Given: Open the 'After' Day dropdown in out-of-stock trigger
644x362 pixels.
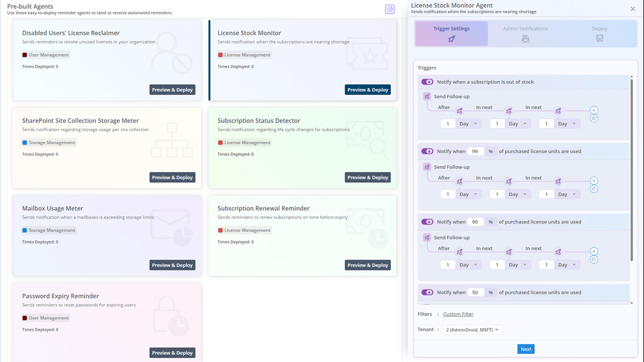Looking at the screenshot, I should click(x=469, y=124).
